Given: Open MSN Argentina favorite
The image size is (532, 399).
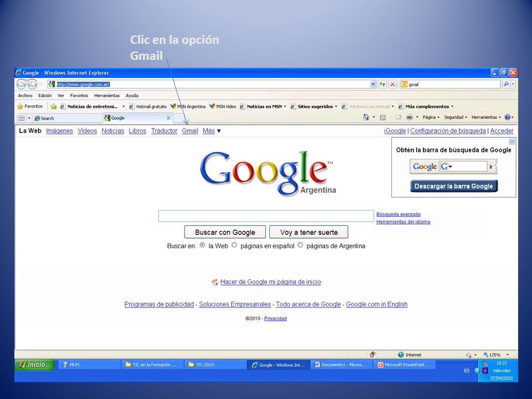Looking at the screenshot, I should [188, 106].
